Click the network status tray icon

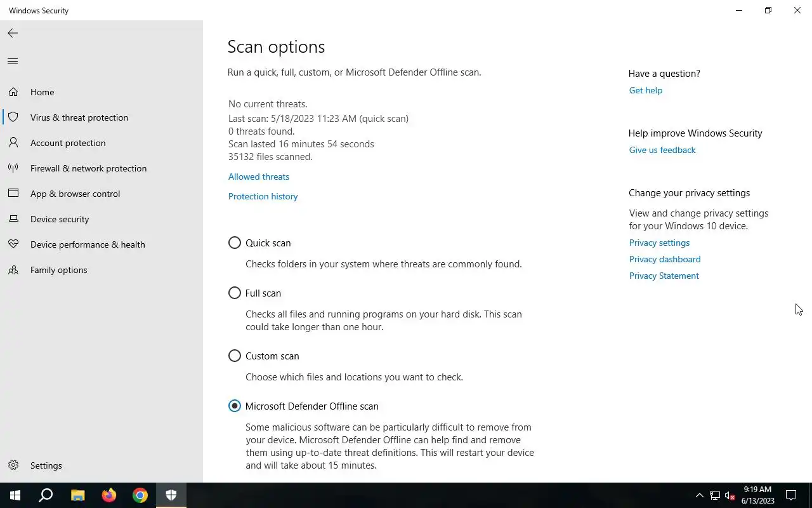point(715,495)
